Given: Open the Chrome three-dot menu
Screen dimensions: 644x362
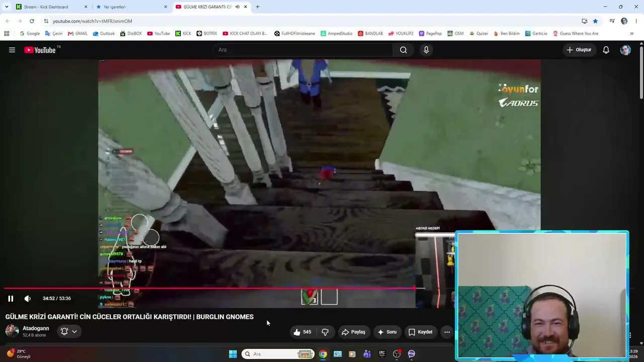Looking at the screenshot, I should coord(636,21).
